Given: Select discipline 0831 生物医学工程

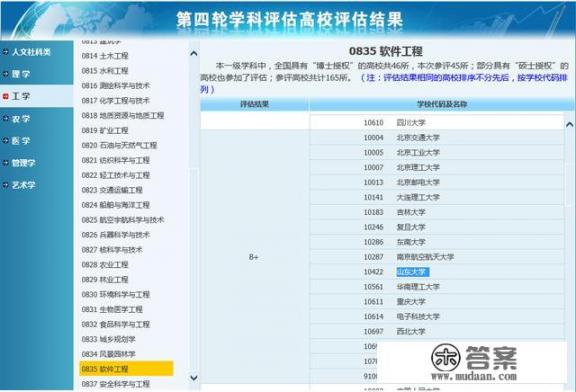Looking at the screenshot, I should pos(112,309).
